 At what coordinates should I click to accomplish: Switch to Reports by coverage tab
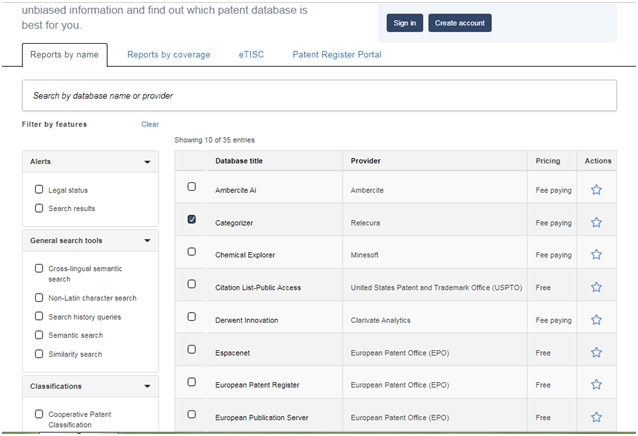169,54
